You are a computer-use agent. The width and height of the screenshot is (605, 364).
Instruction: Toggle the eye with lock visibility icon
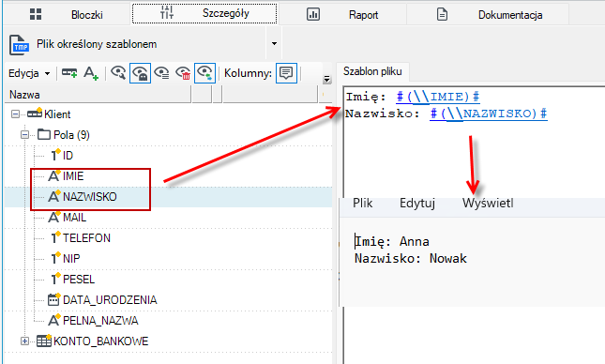click(x=140, y=73)
